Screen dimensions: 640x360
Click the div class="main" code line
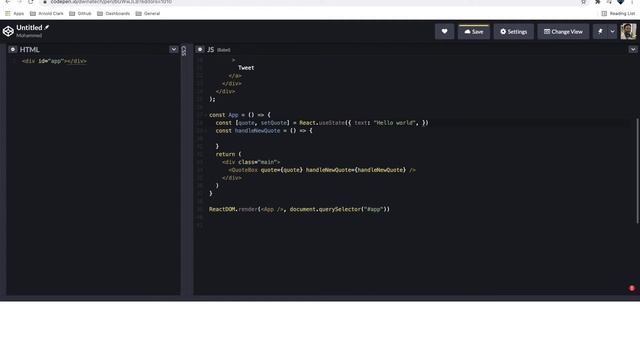(x=251, y=162)
